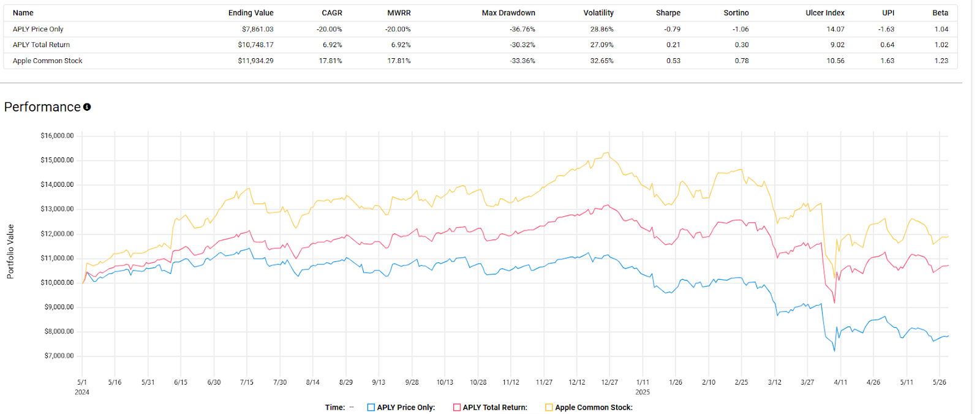Click ending value $7,861.03
Image resolution: width=980 pixels, height=414 pixels.
tap(258, 29)
